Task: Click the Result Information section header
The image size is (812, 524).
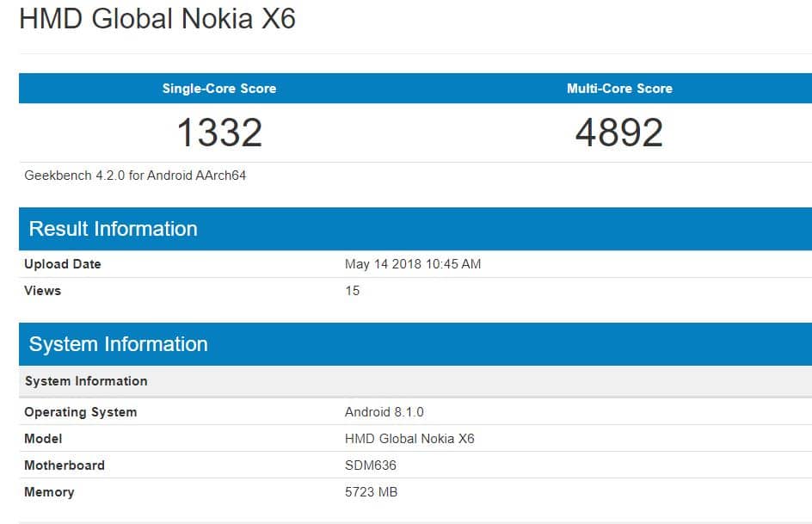Action: click(x=111, y=228)
